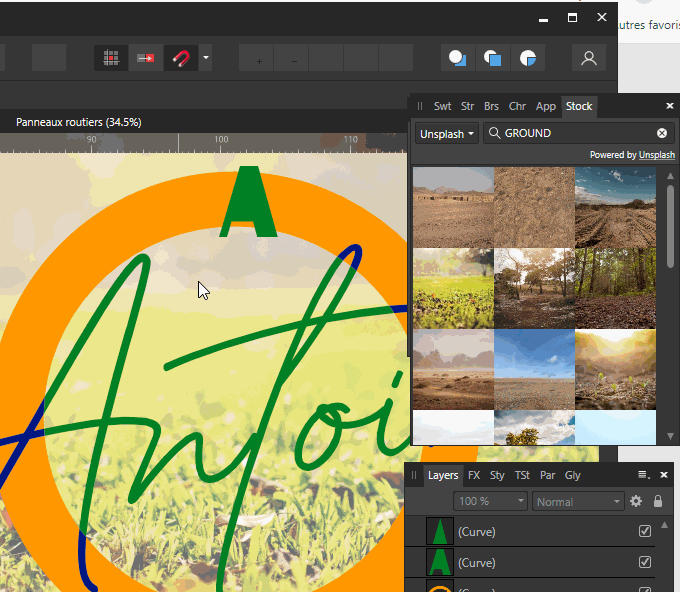Select the green forest floor photo
Image resolution: width=680 pixels, height=592 pixels.
click(615, 288)
